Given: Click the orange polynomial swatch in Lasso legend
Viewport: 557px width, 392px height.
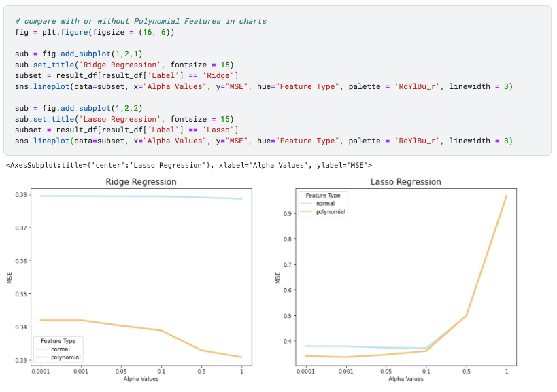Looking at the screenshot, I should [306, 212].
